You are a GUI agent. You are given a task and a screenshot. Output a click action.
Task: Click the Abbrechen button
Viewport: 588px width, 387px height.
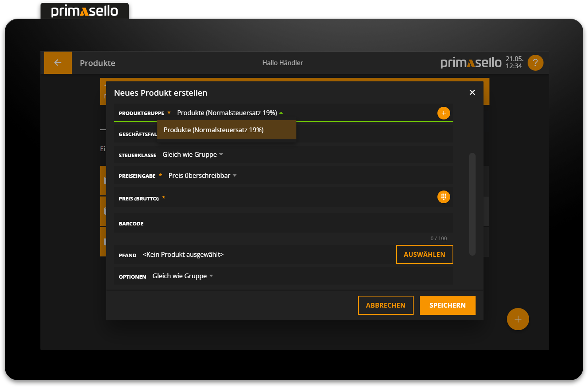click(385, 305)
